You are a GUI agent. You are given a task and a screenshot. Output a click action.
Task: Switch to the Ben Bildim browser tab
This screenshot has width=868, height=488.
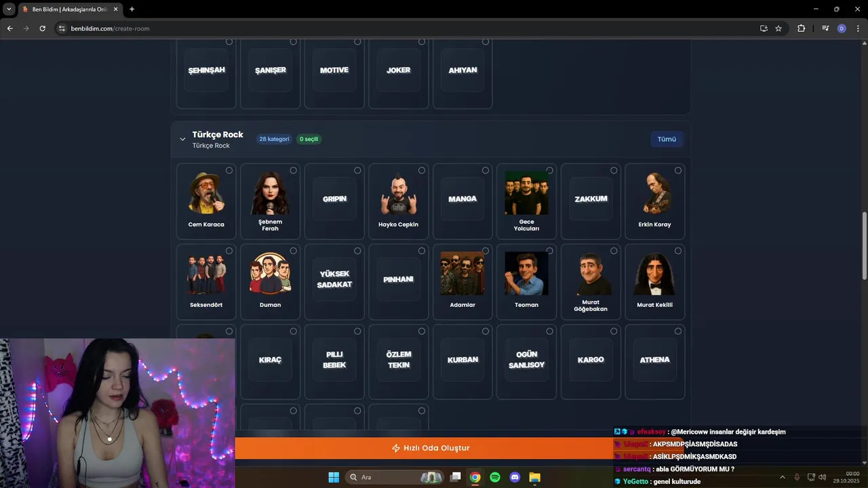pos(70,9)
